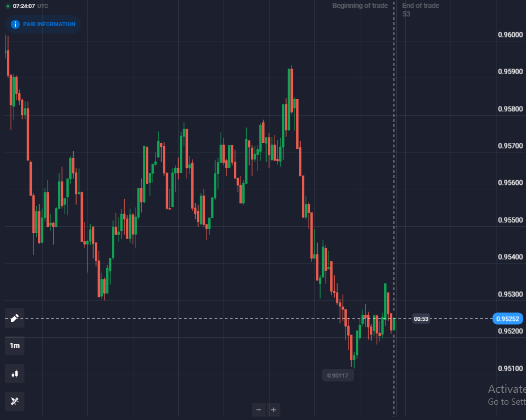Click the 0.95800 price axis label
Viewport: 526px width, 420px height.
pos(510,109)
